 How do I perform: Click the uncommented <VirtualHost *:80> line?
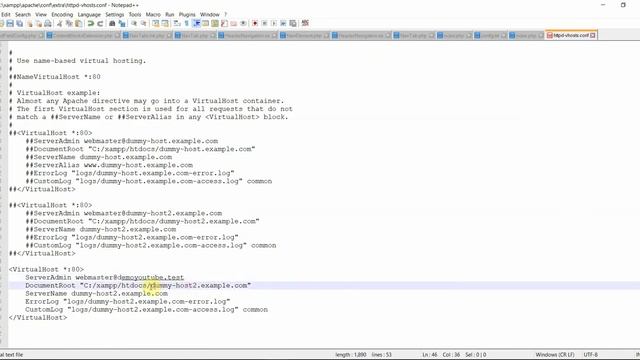tap(46, 269)
